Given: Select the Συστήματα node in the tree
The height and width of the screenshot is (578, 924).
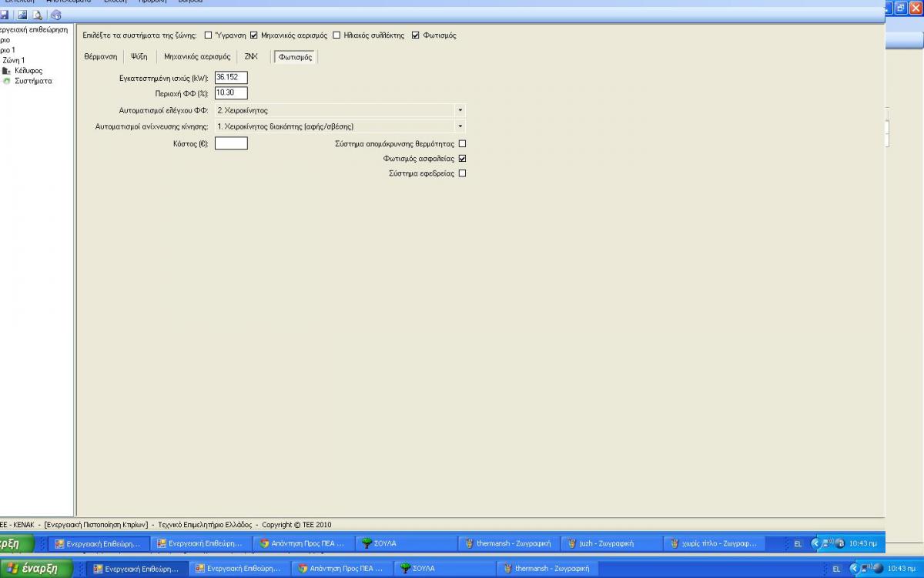Looking at the screenshot, I should point(33,81).
